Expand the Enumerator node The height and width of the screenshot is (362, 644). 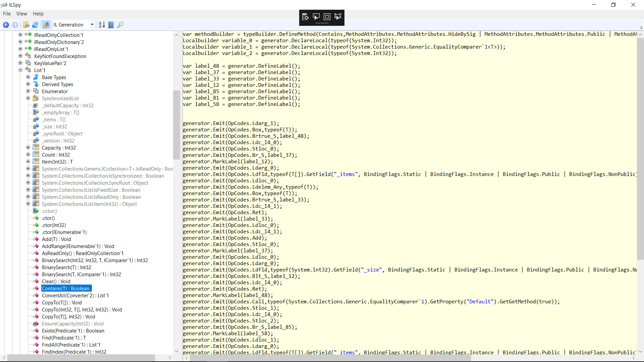point(28,91)
